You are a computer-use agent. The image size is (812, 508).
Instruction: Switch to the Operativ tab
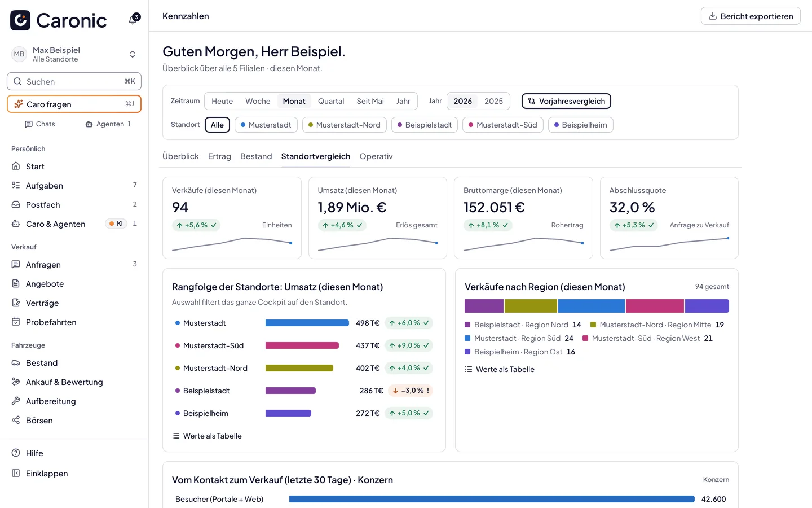[376, 156]
